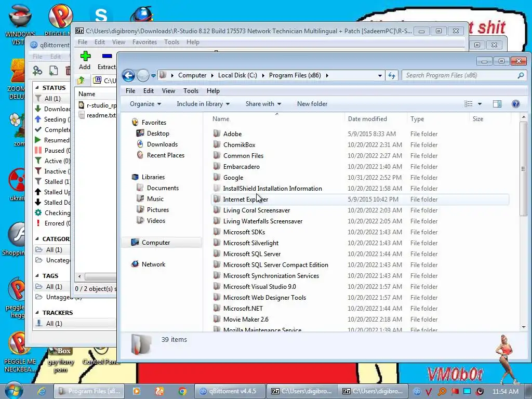
Task: Open the Organize dropdown menu
Action: point(145,104)
